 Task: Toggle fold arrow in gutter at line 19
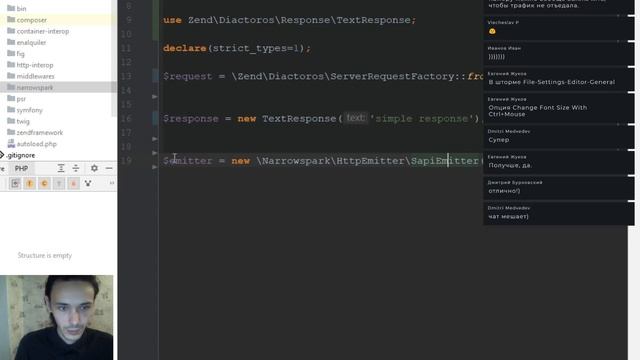coord(155,167)
